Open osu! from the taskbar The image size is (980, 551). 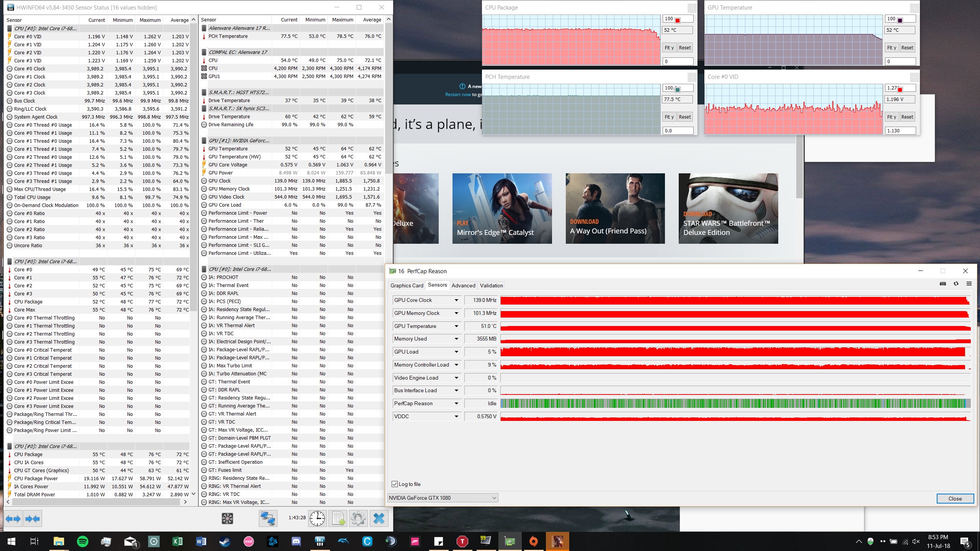coord(248,541)
